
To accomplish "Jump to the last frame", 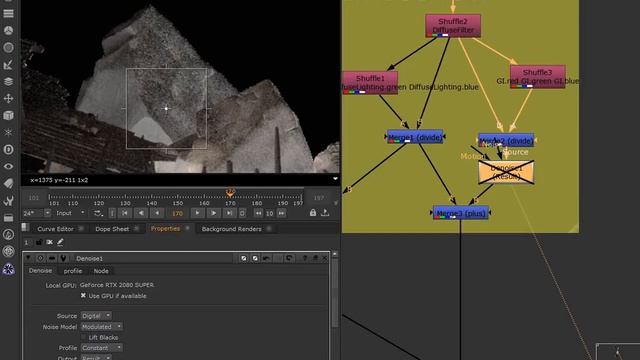I will click(x=229, y=213).
